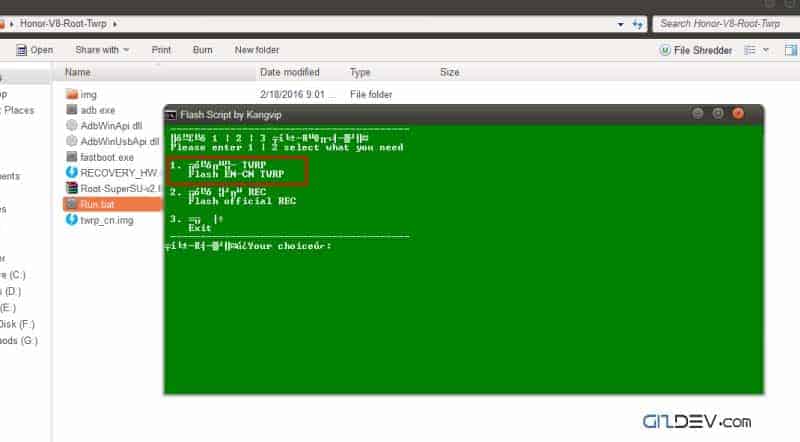Image resolution: width=800 pixels, height=442 pixels.
Task: Click the command prompt window title icon
Action: 171,114
